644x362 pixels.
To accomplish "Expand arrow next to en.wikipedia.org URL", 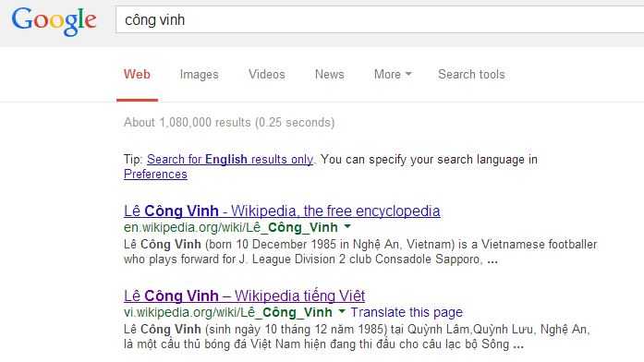I will pos(347,226).
